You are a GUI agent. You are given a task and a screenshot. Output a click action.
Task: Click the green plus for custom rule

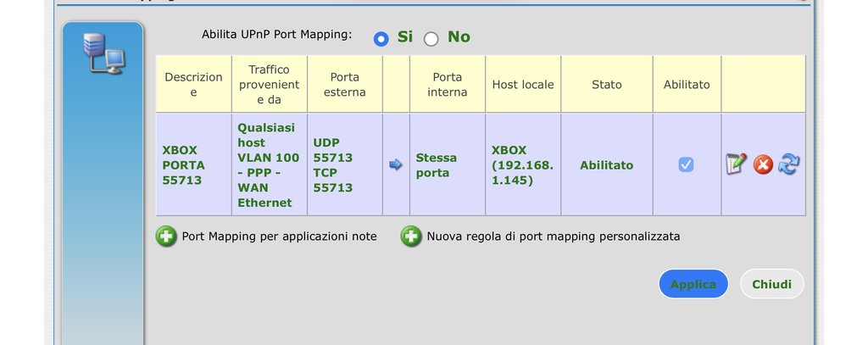tap(411, 236)
